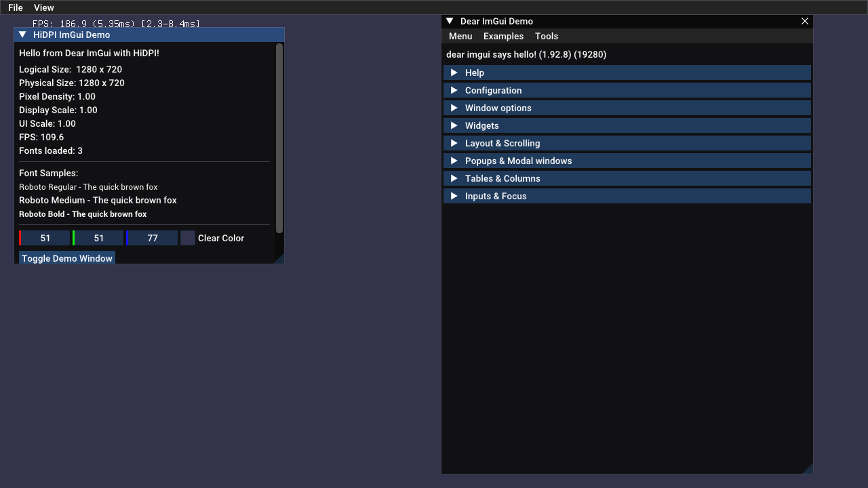The image size is (868, 488).
Task: Grab HiDPI ImGui Demo window resize grip
Action: point(279,258)
